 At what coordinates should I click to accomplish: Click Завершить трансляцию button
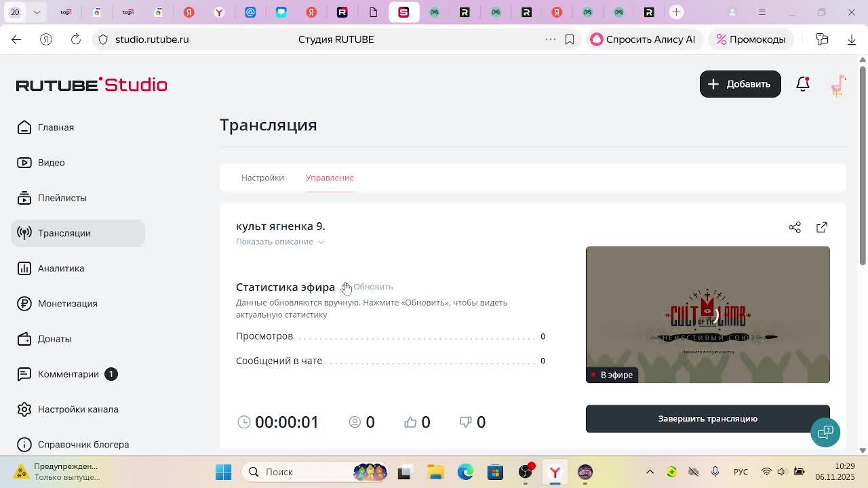(x=708, y=419)
